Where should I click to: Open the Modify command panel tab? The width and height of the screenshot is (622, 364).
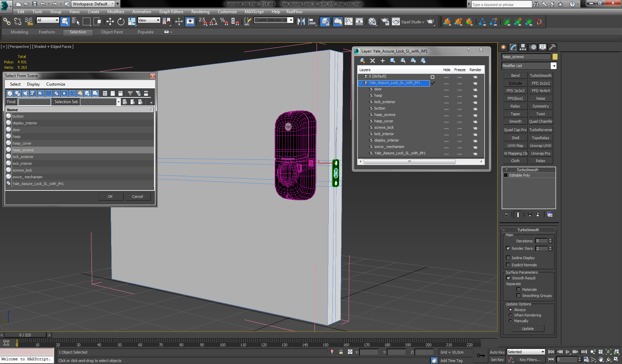point(513,47)
